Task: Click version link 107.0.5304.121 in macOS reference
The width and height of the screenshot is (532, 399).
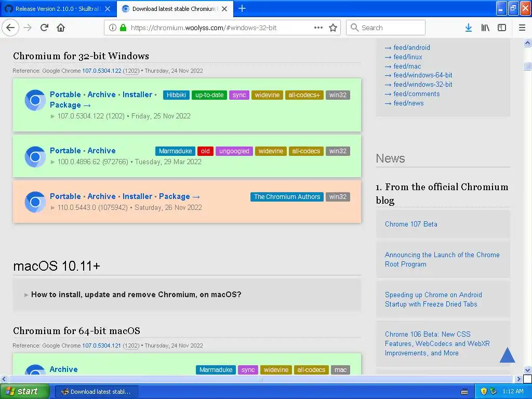Action: tap(101, 345)
